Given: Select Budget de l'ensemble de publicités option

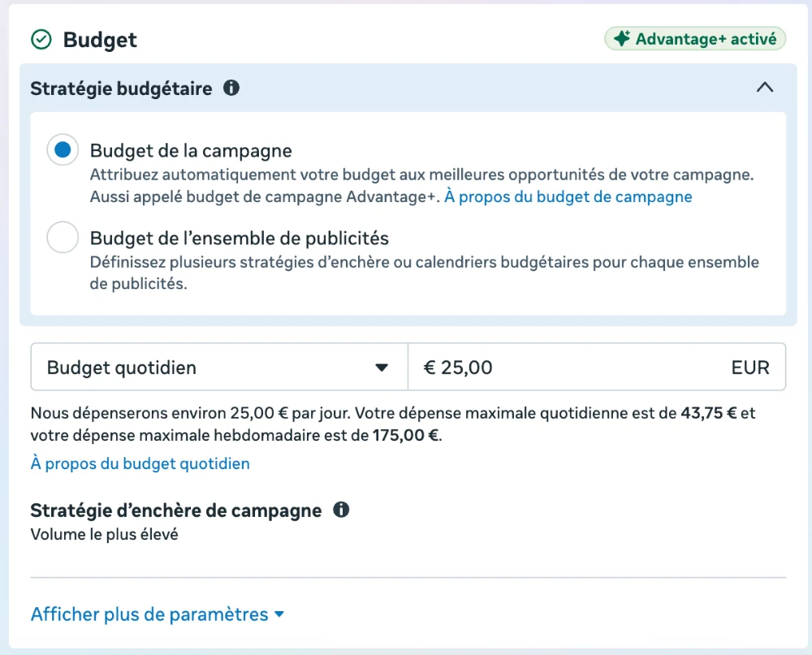Looking at the screenshot, I should (63, 237).
